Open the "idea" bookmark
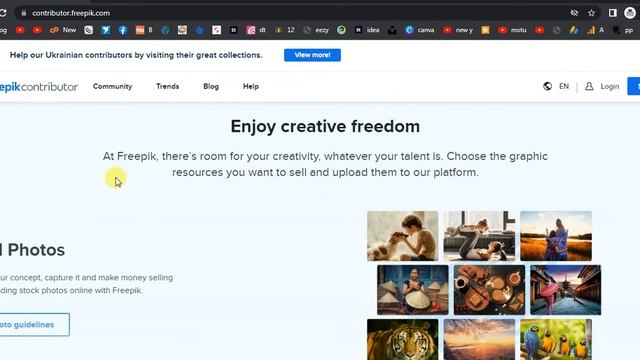Screen dimensions: 640x360 click(367, 30)
